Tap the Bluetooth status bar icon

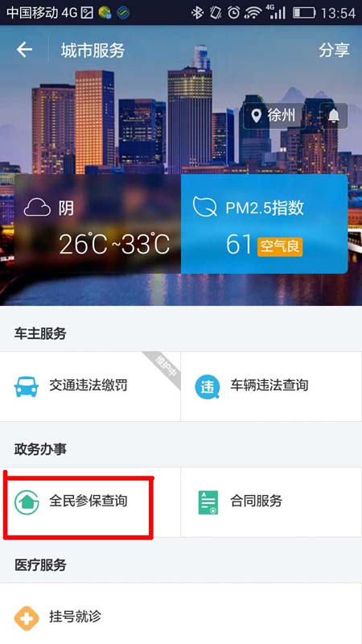(x=197, y=13)
